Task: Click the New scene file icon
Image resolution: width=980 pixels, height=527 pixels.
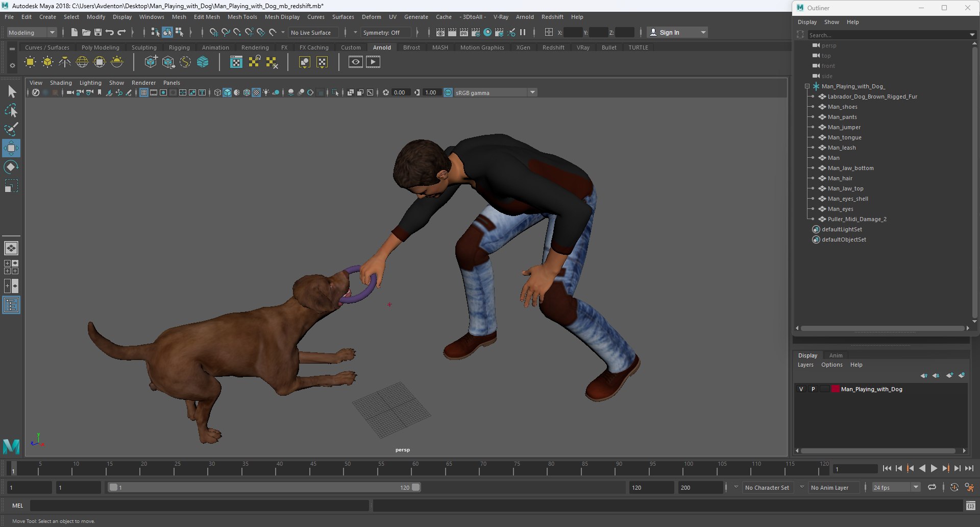Action: (75, 32)
